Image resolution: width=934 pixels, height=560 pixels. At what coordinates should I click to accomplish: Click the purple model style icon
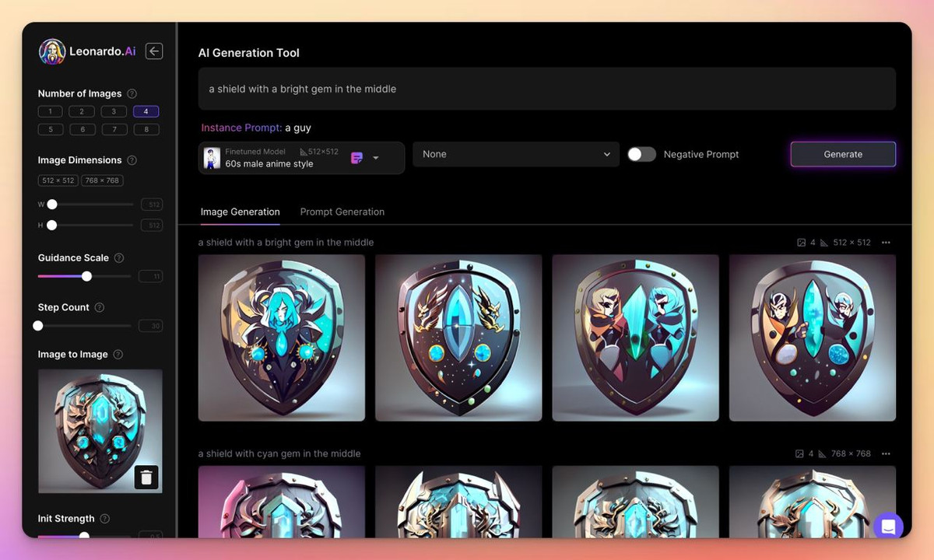point(356,158)
